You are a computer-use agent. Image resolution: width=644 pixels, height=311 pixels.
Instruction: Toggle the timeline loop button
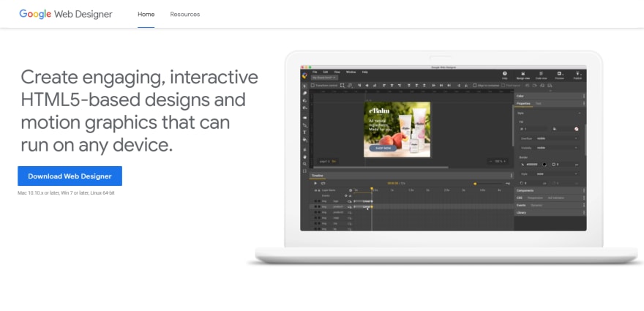click(323, 183)
